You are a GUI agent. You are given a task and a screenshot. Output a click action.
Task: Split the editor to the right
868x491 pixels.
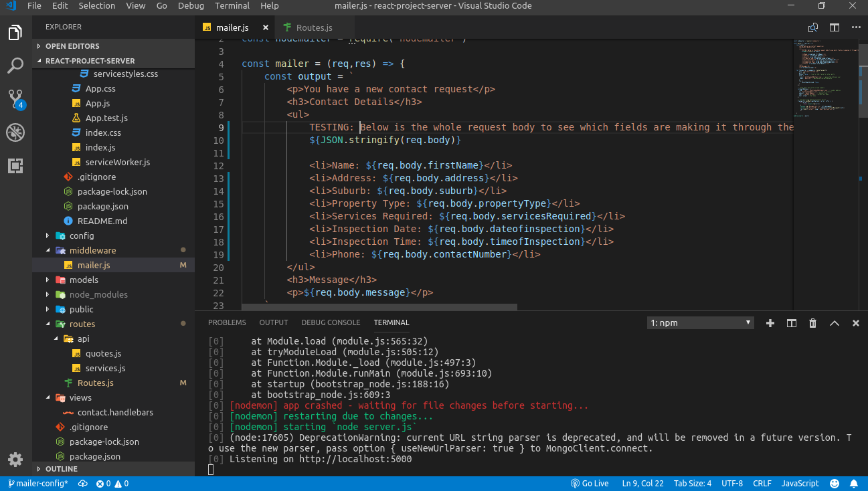835,27
